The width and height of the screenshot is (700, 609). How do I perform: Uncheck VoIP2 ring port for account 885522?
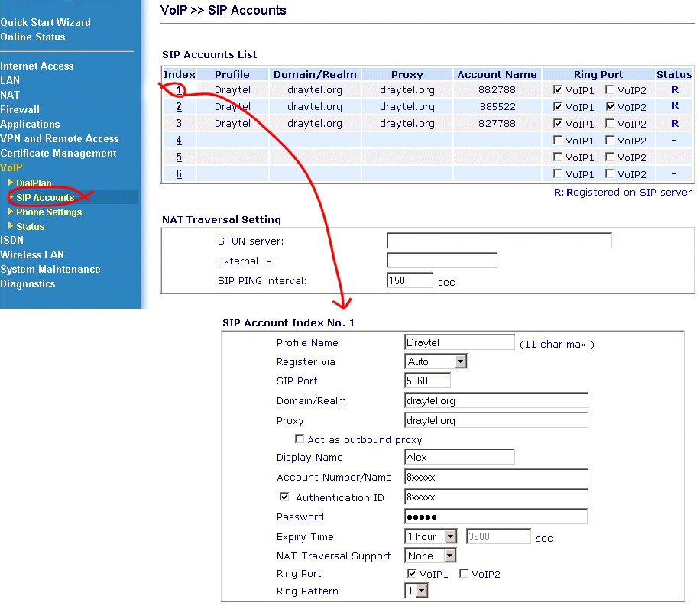tap(610, 107)
